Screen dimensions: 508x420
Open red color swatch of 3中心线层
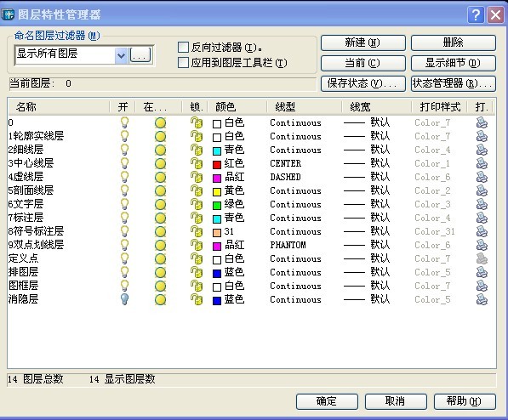[x=217, y=164]
